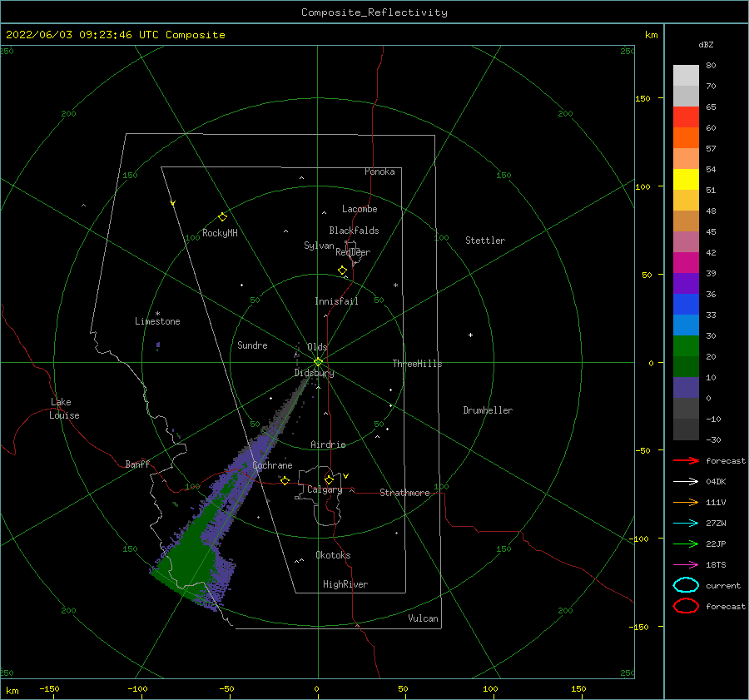The height and width of the screenshot is (700, 749).
Task: Click the Sylvan label
Action: point(319,246)
